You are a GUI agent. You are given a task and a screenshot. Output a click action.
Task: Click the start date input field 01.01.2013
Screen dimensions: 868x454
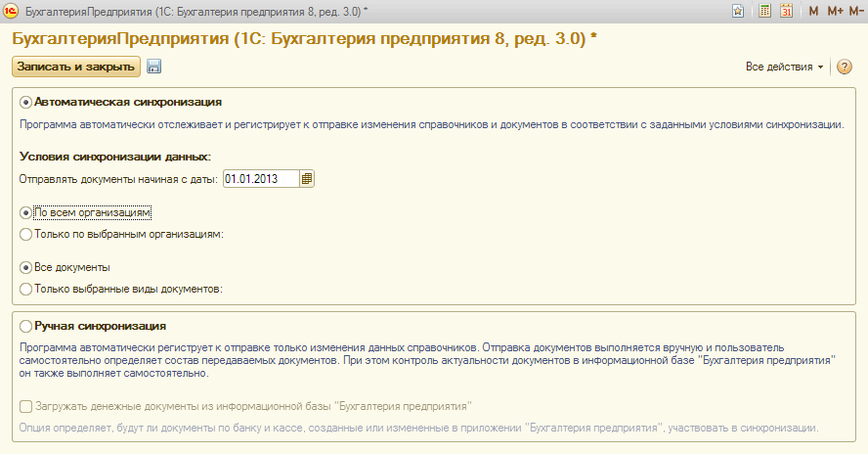tap(261, 179)
